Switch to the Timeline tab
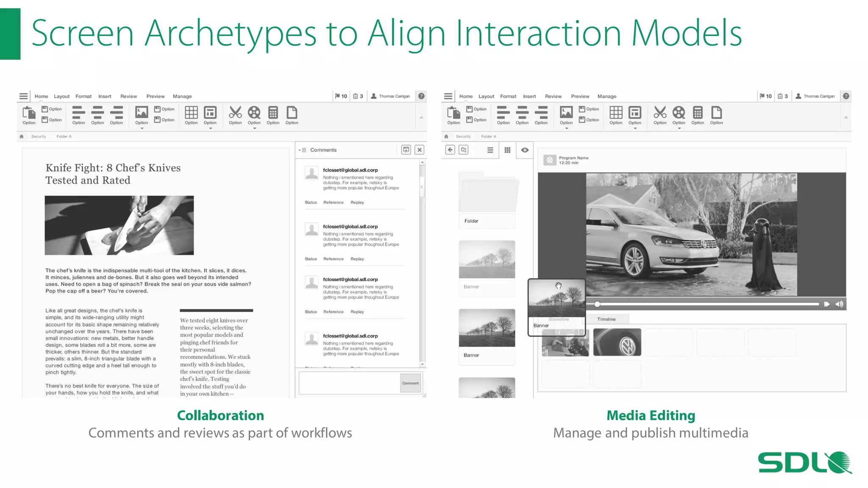The height and width of the screenshot is (488, 868). pos(606,319)
